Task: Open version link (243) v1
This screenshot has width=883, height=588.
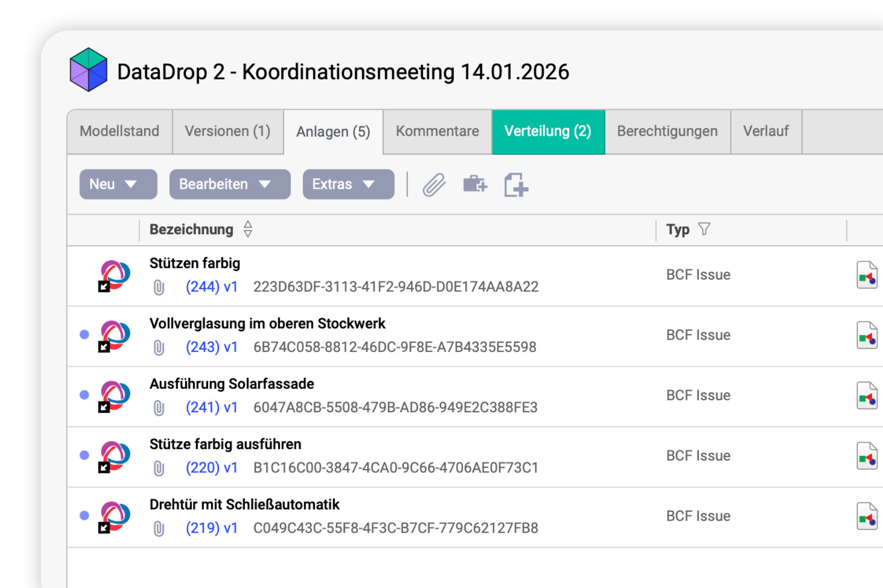Action: (x=212, y=347)
